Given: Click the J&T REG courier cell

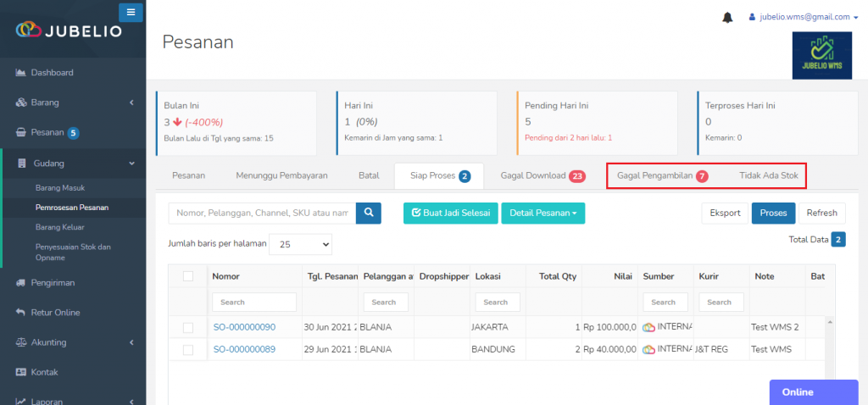Looking at the screenshot, I should tap(722, 349).
